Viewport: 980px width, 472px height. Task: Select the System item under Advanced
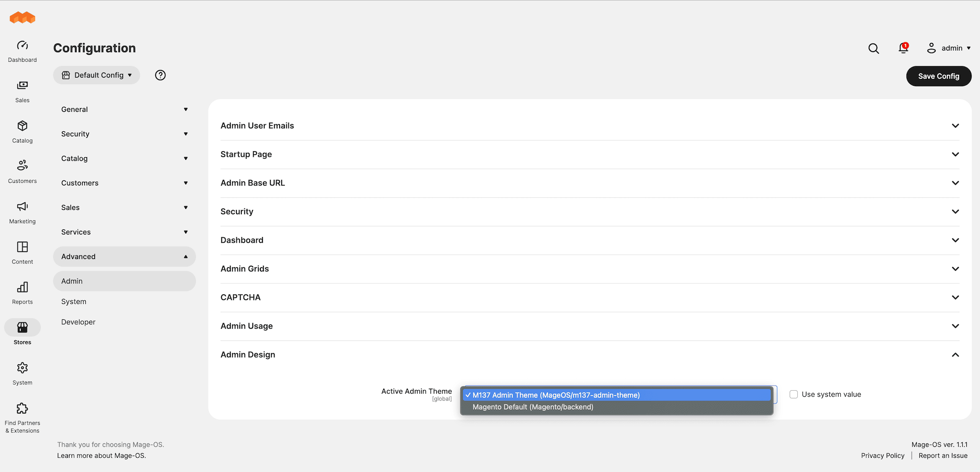click(74, 301)
